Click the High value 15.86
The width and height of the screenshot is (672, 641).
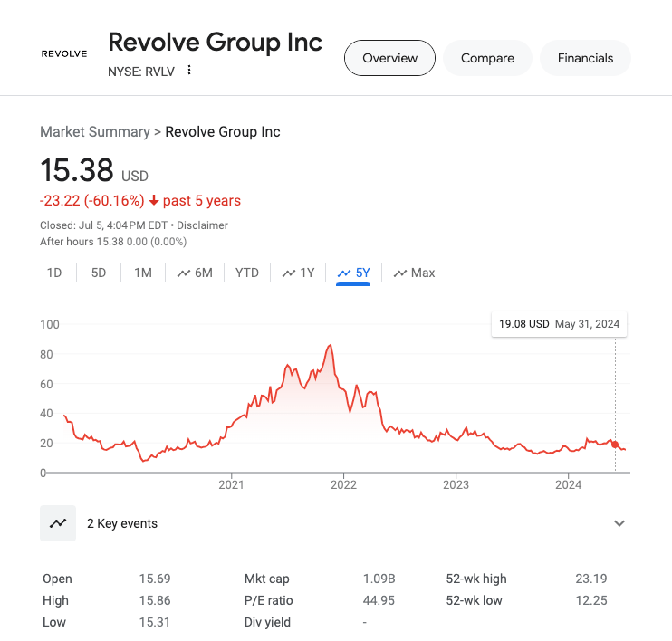coord(155,600)
